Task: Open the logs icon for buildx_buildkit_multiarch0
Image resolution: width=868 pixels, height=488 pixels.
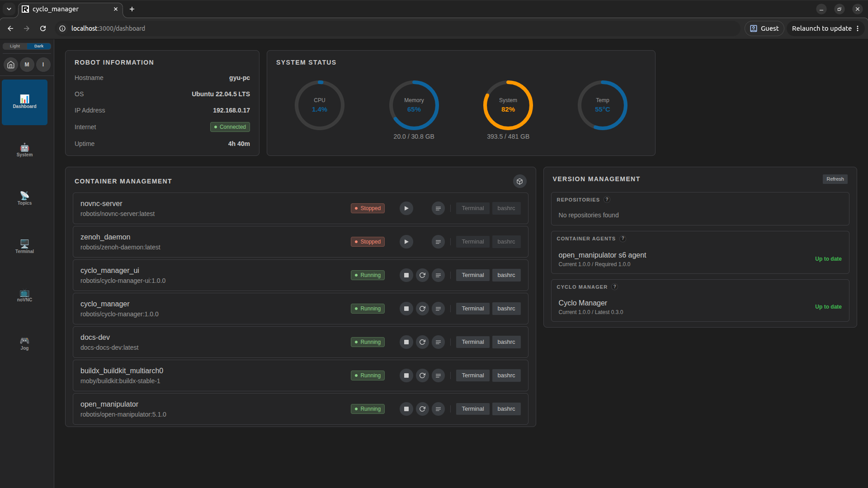Action: coord(438,375)
